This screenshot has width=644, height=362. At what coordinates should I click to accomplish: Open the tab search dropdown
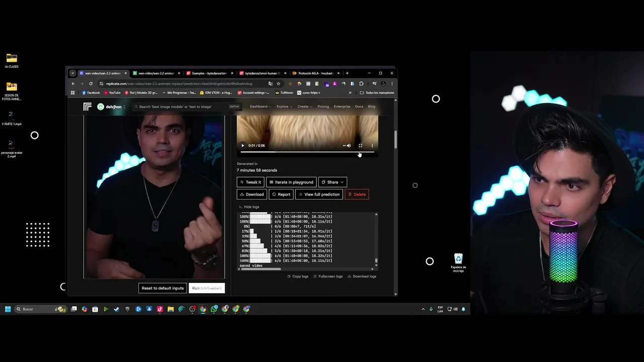tap(72, 73)
